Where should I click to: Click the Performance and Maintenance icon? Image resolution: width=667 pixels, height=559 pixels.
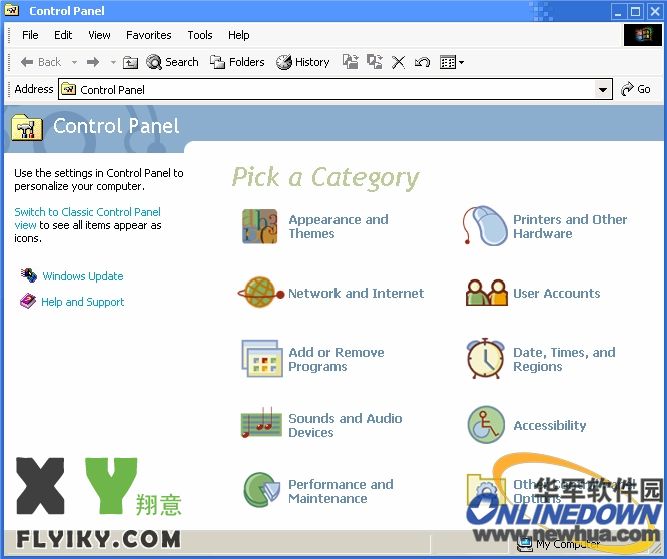coord(262,490)
